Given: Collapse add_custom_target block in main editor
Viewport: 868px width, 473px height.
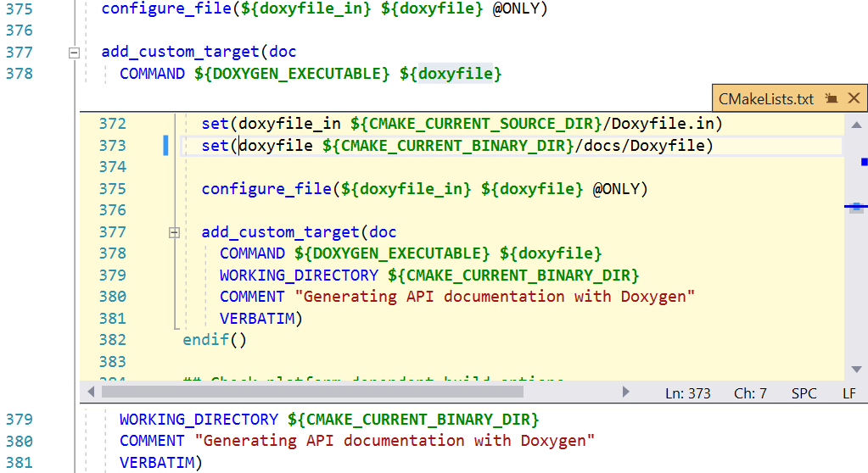Looking at the screenshot, I should click(74, 53).
